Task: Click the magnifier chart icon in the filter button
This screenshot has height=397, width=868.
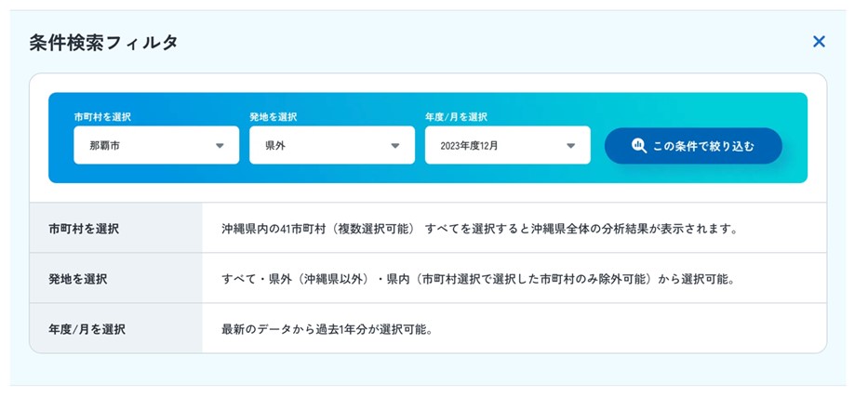Action: point(638,146)
